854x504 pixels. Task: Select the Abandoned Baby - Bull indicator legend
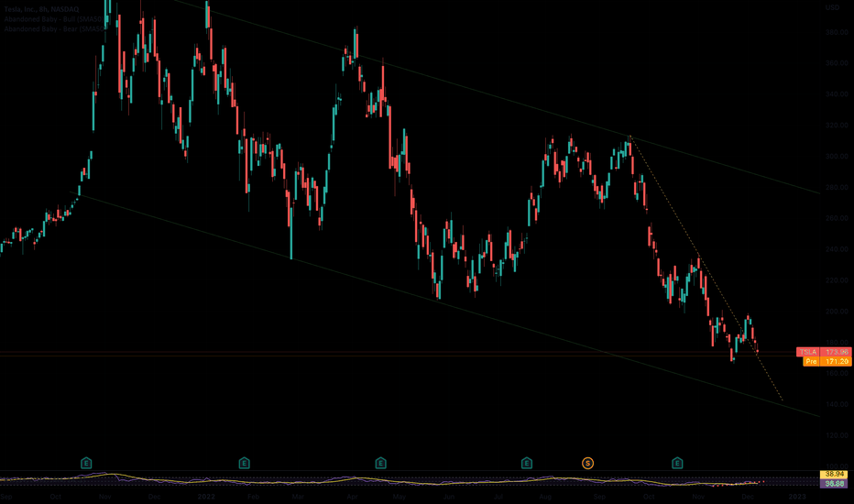(53, 19)
